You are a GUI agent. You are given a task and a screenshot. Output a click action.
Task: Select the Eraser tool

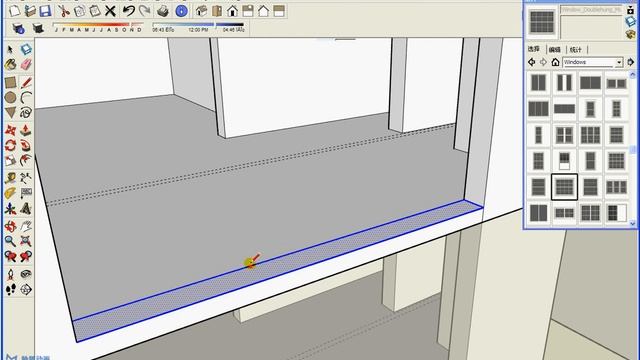(26, 64)
